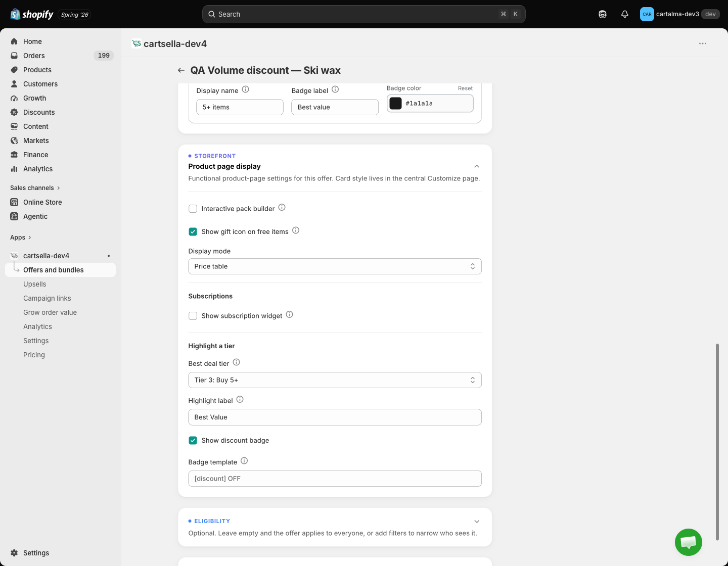The height and width of the screenshot is (566, 728).
Task: Open Grow order value page
Action: (50, 312)
